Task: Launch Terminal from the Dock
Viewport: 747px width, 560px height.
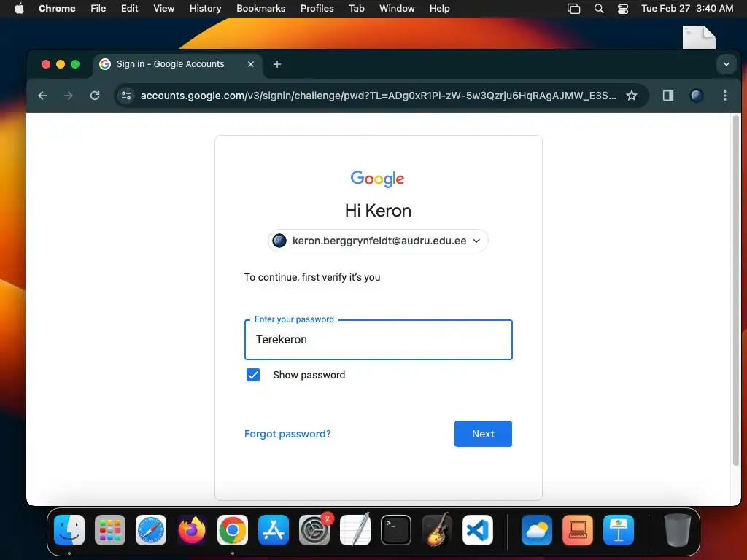Action: coord(396,530)
